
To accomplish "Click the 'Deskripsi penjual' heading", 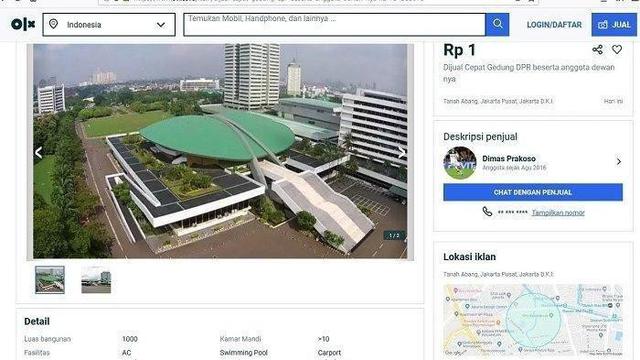I will point(480,137).
